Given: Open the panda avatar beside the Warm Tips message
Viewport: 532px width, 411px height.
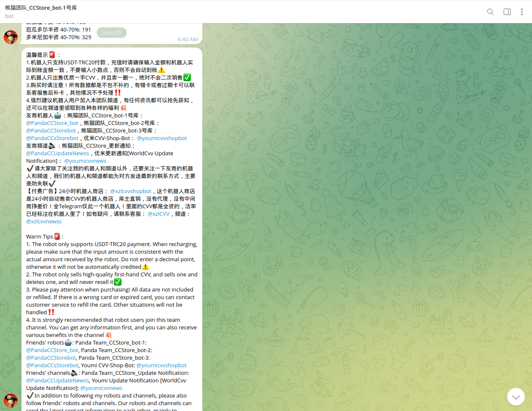Looking at the screenshot, I should tap(11, 400).
